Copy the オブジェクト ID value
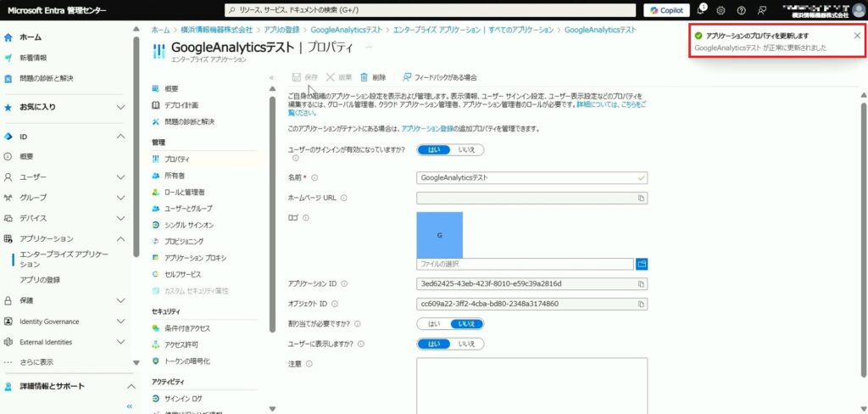The image size is (868, 414). click(x=641, y=305)
